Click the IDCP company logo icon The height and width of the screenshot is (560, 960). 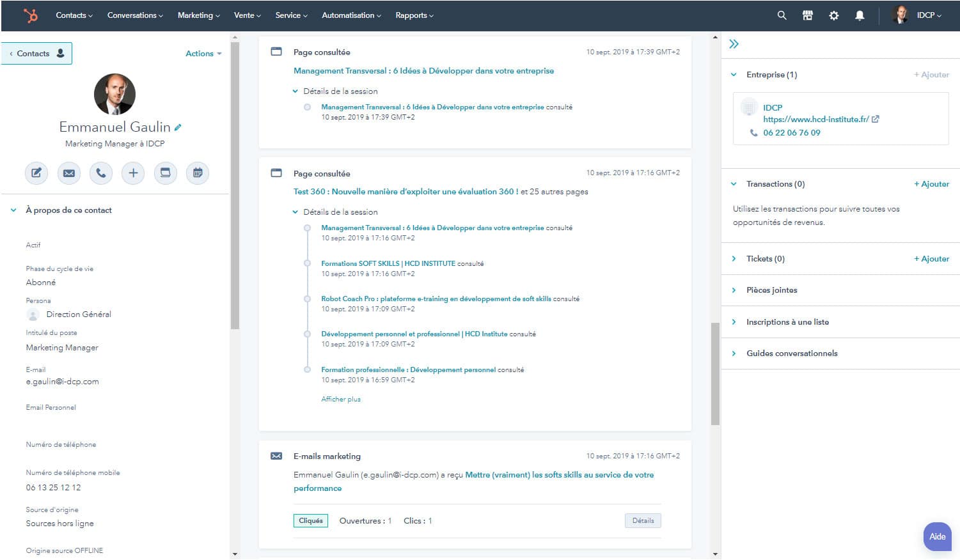tap(749, 107)
